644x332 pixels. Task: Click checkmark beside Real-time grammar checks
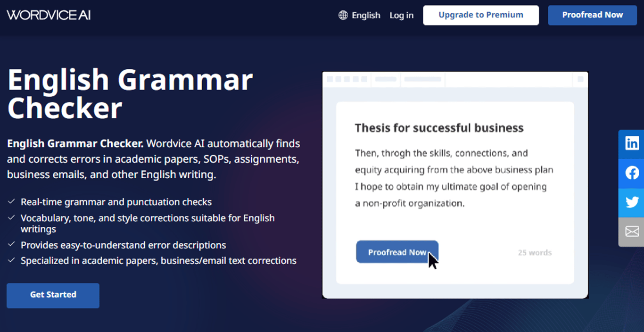click(11, 202)
